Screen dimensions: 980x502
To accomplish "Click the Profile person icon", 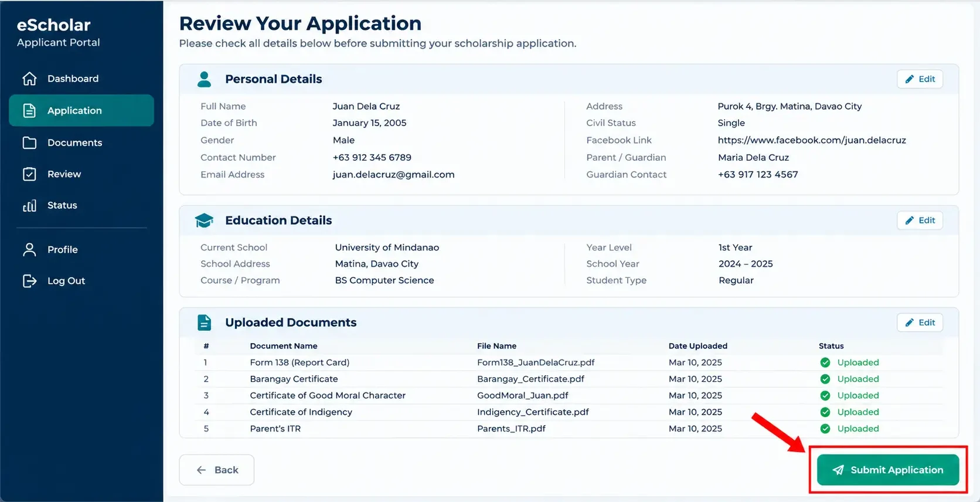I will (x=29, y=250).
